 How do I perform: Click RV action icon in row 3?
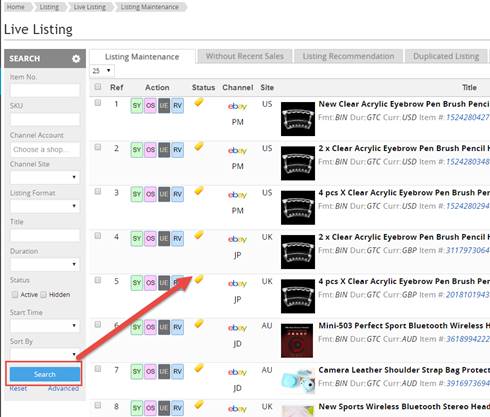177,194
